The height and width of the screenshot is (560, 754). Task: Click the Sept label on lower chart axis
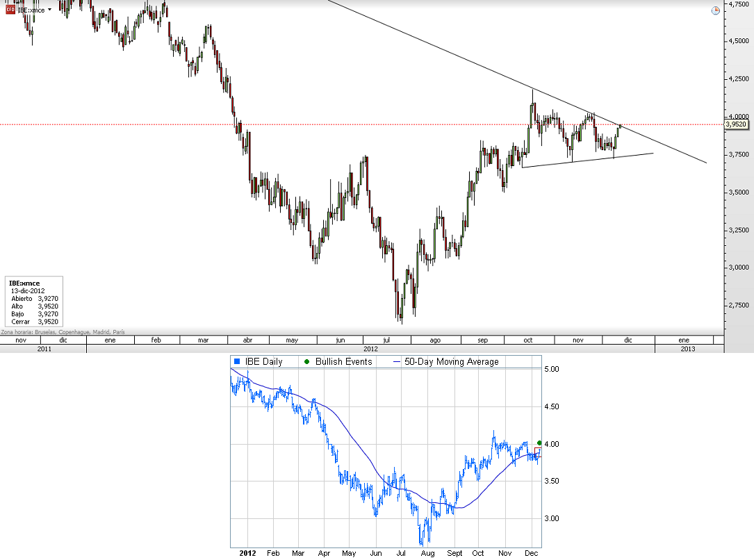pyautogui.click(x=454, y=553)
